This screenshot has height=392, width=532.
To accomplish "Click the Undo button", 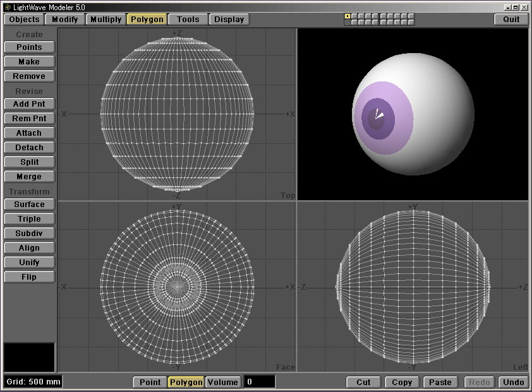I will point(513,382).
